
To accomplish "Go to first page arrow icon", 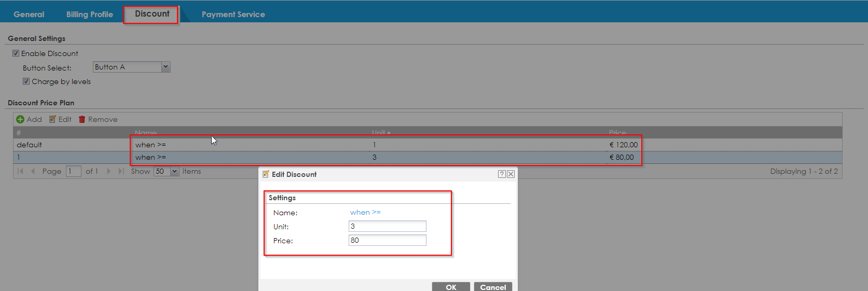I will pyautogui.click(x=20, y=171).
